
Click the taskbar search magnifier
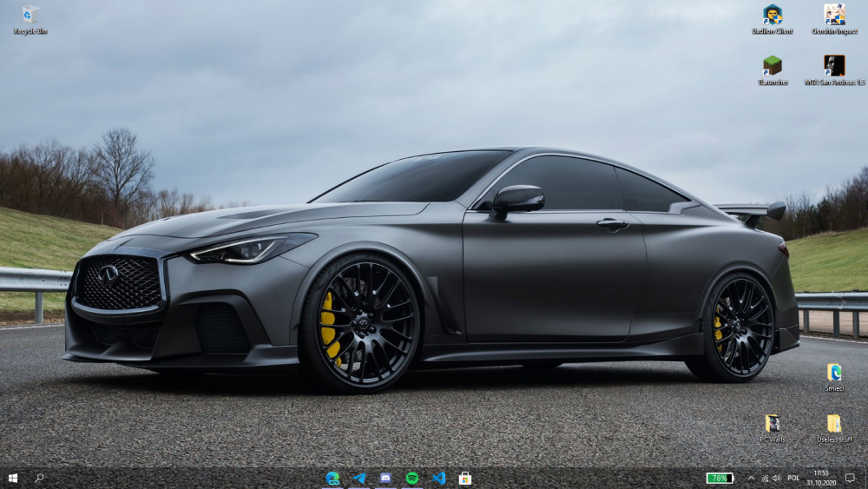click(x=39, y=478)
